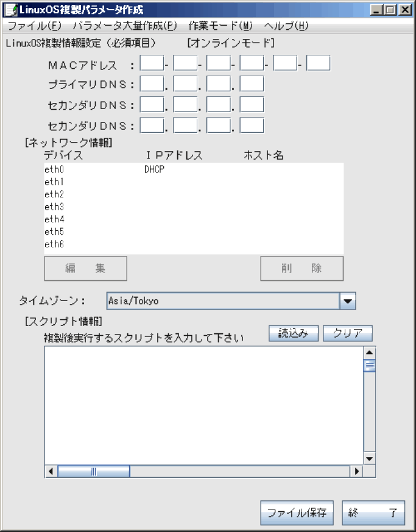Open the パラメータ大量作成(P) menu
Screen dimensions: 416x532
(124, 26)
